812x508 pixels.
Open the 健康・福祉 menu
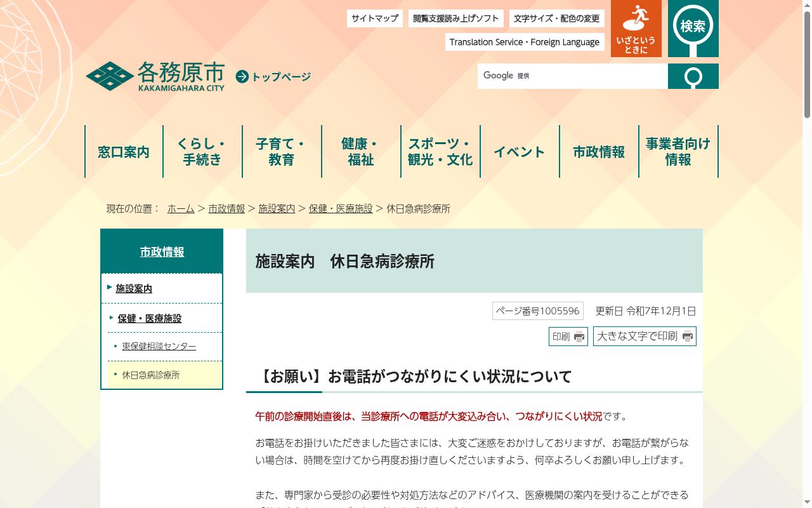[361, 152]
